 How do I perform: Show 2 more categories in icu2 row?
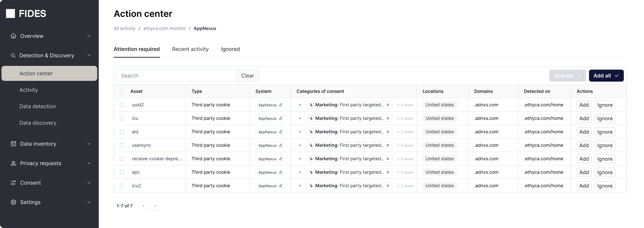click(x=405, y=186)
